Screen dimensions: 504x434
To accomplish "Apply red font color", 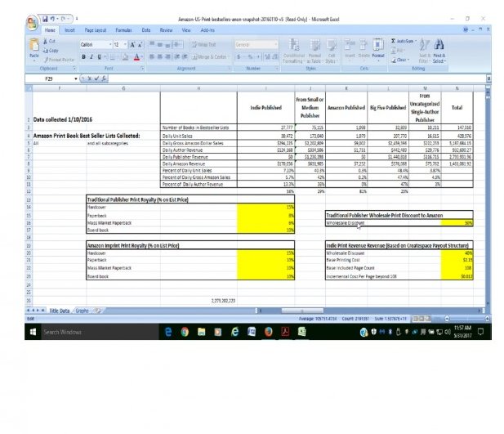I will tap(136, 57).
